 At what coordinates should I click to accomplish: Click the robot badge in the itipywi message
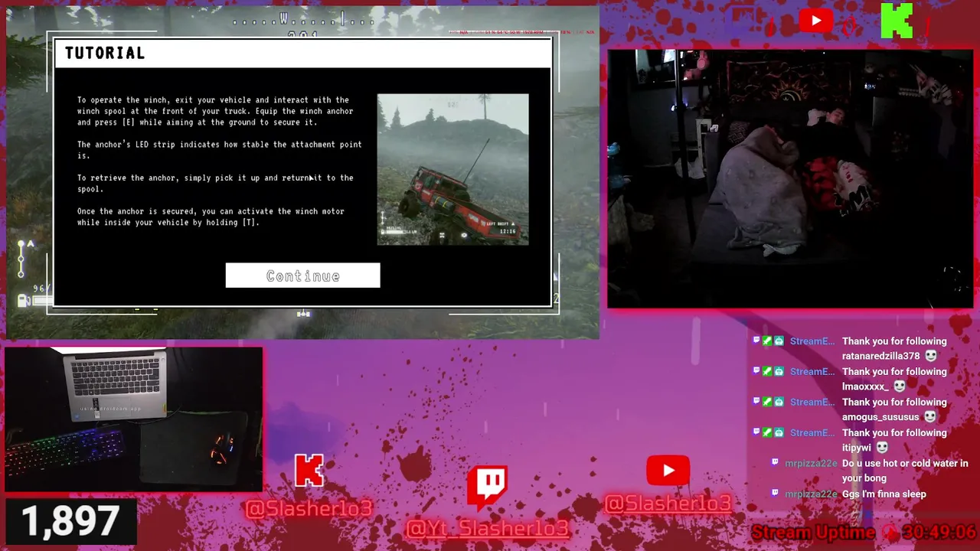pos(779,433)
